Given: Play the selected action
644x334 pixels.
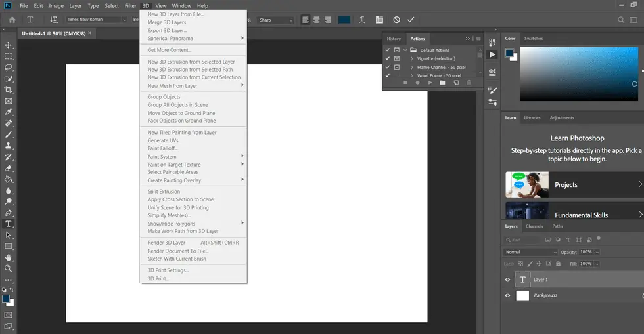Looking at the screenshot, I should 430,83.
